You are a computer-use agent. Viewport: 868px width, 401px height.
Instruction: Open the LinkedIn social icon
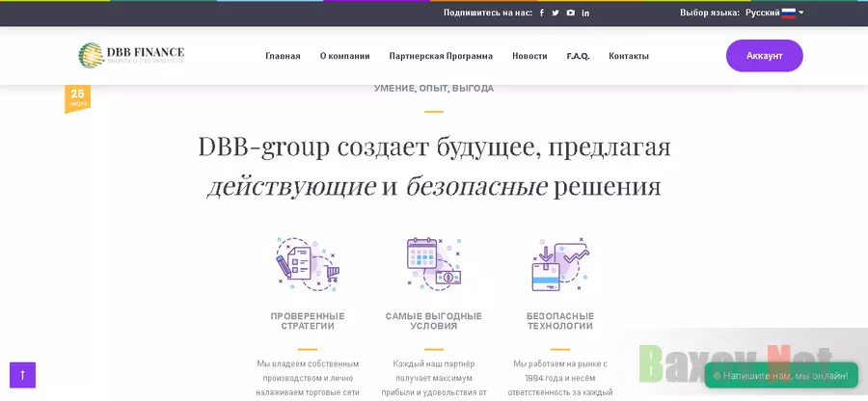tap(585, 13)
